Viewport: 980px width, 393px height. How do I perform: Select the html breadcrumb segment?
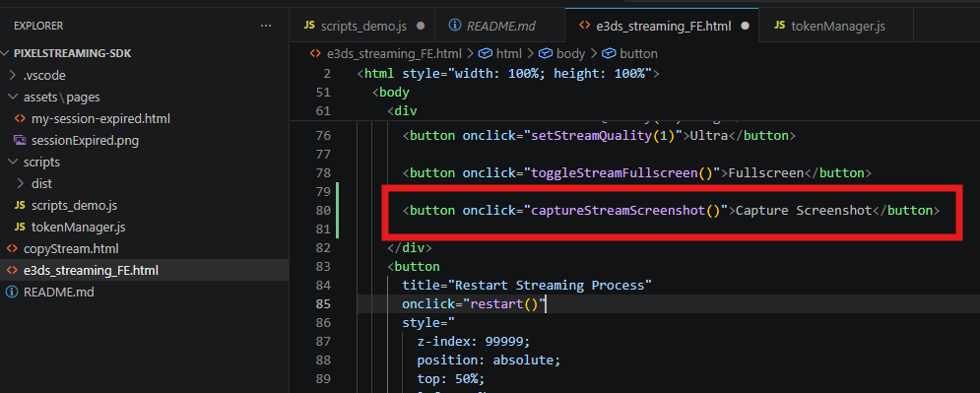(509, 54)
